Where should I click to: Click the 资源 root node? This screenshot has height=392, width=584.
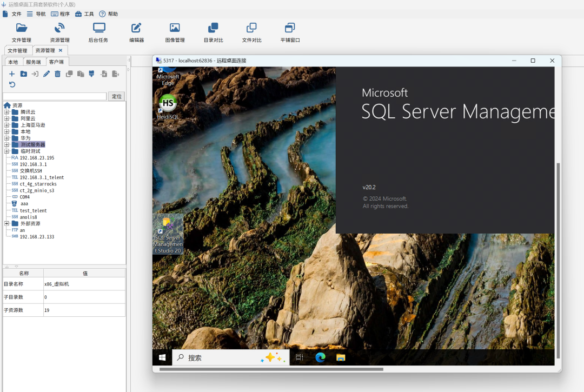(14, 105)
